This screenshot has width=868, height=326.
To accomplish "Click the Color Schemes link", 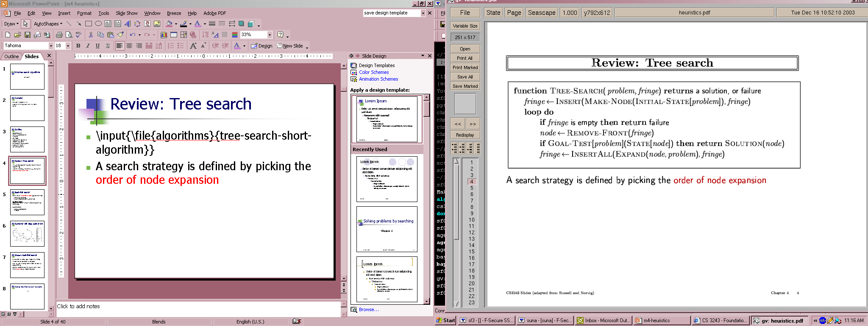I will pos(374,72).
